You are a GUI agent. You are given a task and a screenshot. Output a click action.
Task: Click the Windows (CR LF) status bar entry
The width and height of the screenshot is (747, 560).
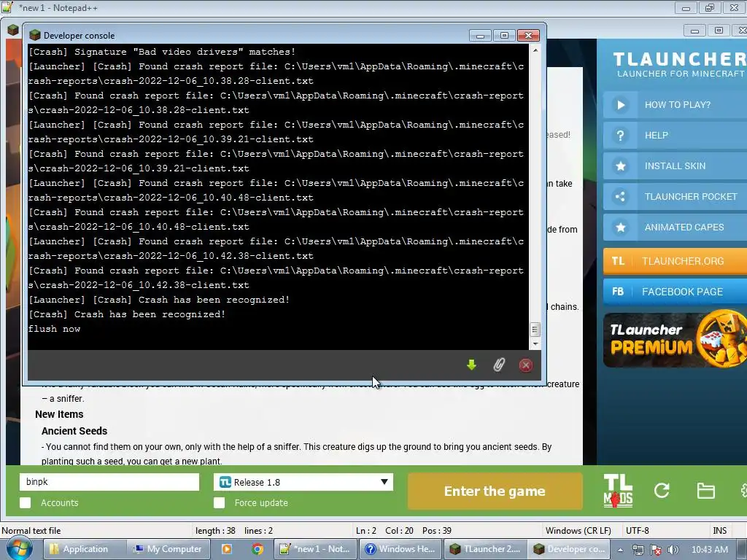(578, 531)
